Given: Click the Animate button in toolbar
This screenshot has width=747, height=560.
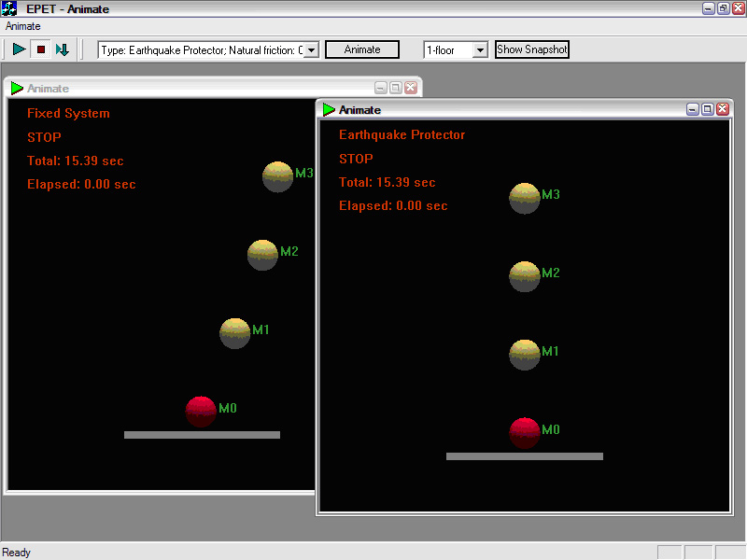Looking at the screenshot, I should [362, 49].
